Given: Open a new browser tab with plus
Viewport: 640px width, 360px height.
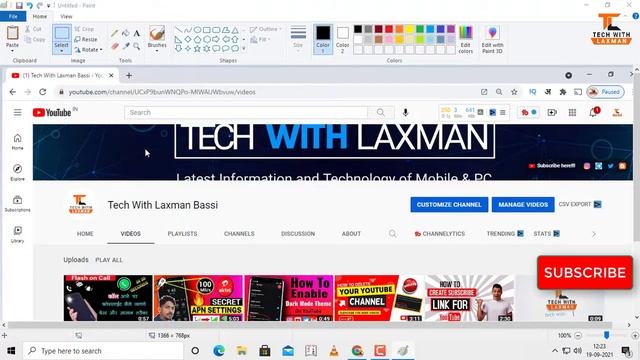Looking at the screenshot, I should 129,76.
